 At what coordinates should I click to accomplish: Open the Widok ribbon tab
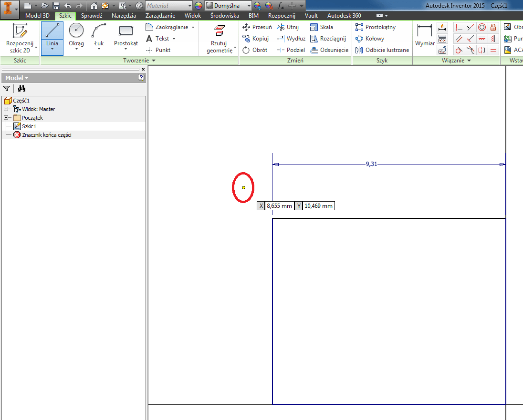coord(193,16)
